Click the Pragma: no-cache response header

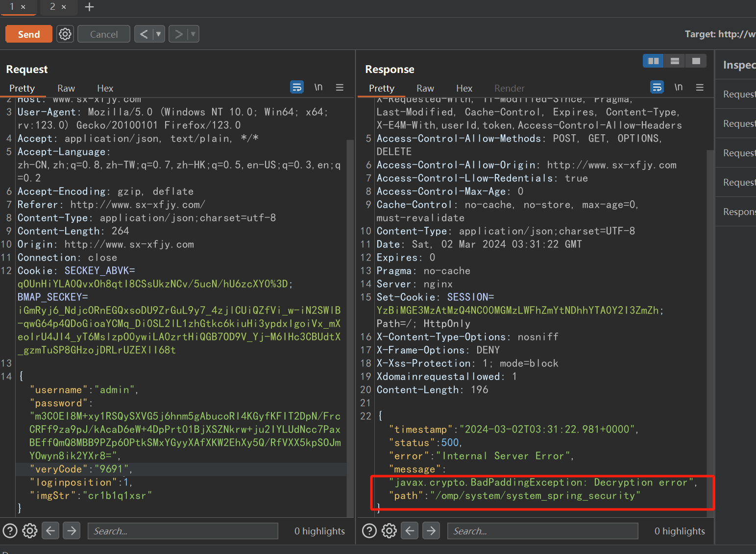[423, 271]
